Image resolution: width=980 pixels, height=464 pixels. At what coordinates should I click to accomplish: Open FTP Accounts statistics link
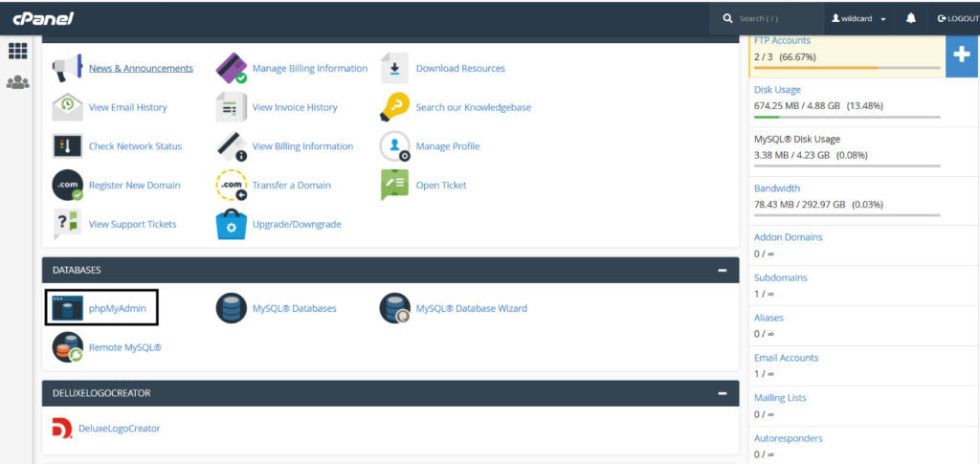pos(783,40)
